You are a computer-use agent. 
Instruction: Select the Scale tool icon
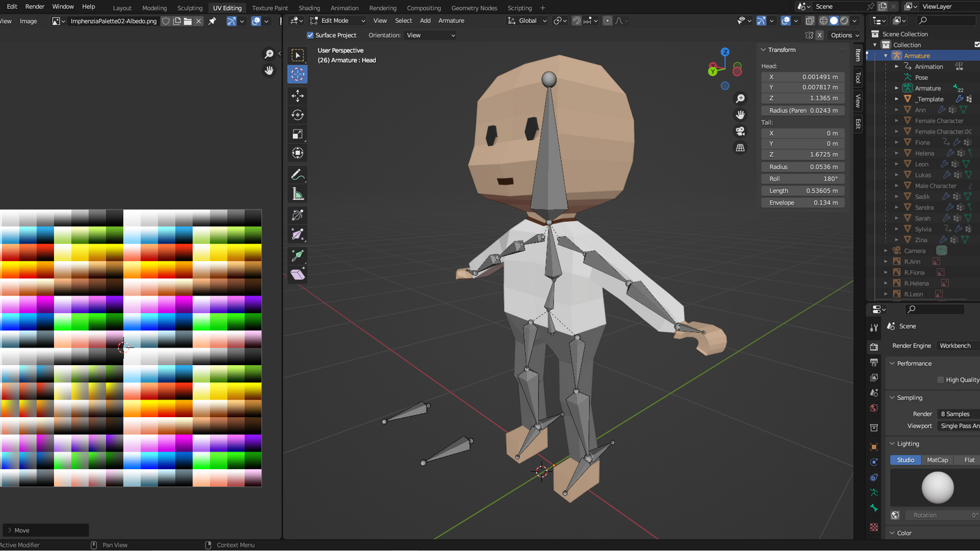[x=297, y=134]
